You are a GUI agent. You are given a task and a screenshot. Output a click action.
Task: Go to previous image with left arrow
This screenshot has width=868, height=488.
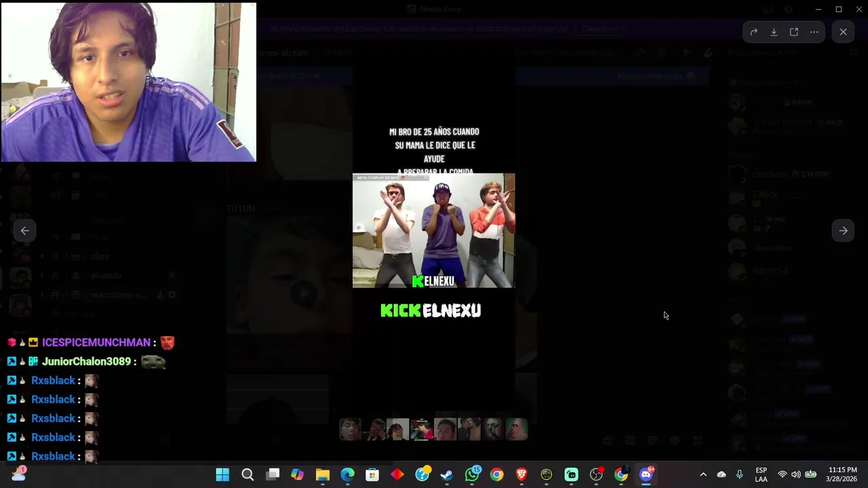[x=25, y=230]
